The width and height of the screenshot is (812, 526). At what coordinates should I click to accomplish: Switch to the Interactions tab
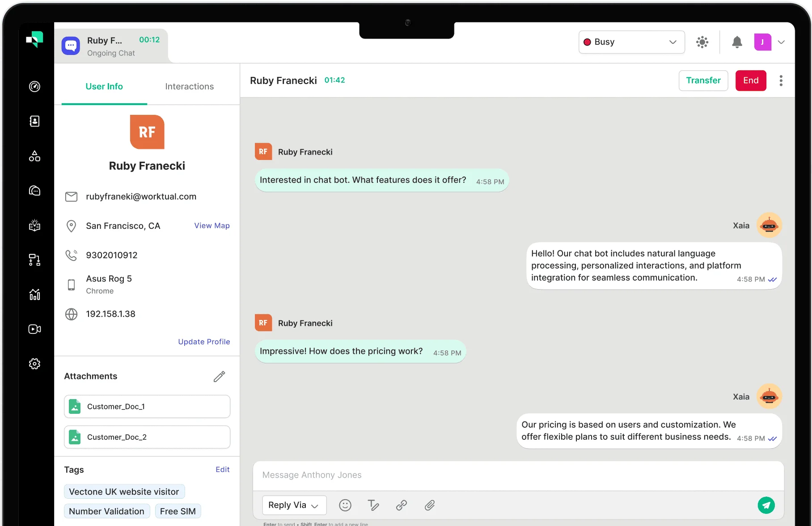click(x=190, y=86)
